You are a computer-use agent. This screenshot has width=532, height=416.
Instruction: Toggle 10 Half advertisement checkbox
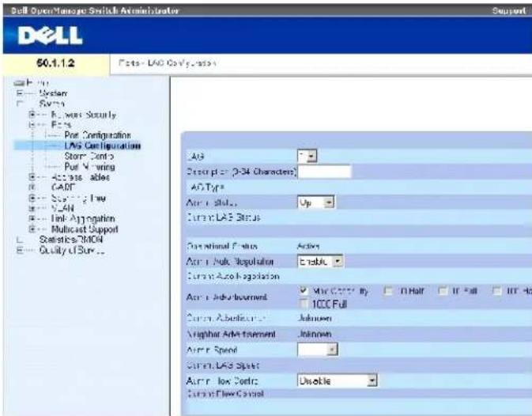click(x=388, y=291)
